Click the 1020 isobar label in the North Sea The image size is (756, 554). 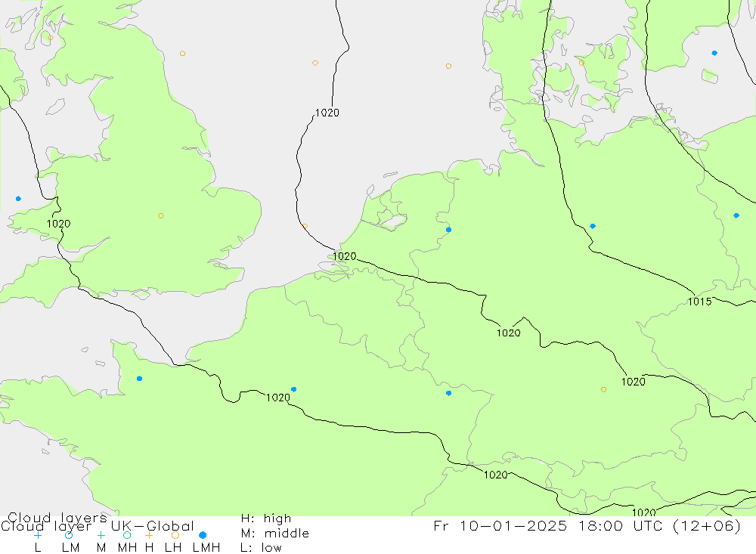[327, 113]
